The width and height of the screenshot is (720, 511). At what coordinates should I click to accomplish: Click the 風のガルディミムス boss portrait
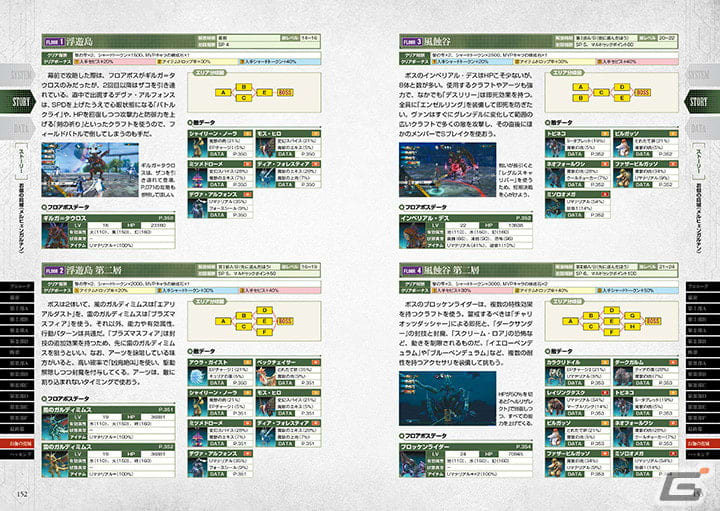tap(55, 427)
